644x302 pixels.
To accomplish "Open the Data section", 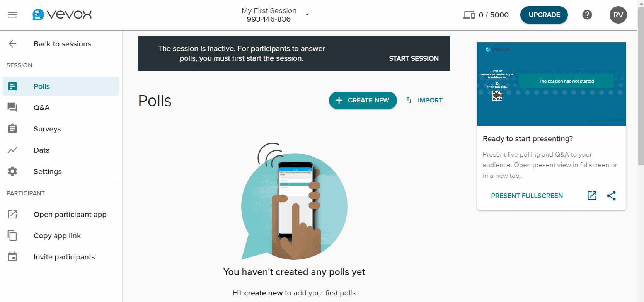I will coord(61,150).
